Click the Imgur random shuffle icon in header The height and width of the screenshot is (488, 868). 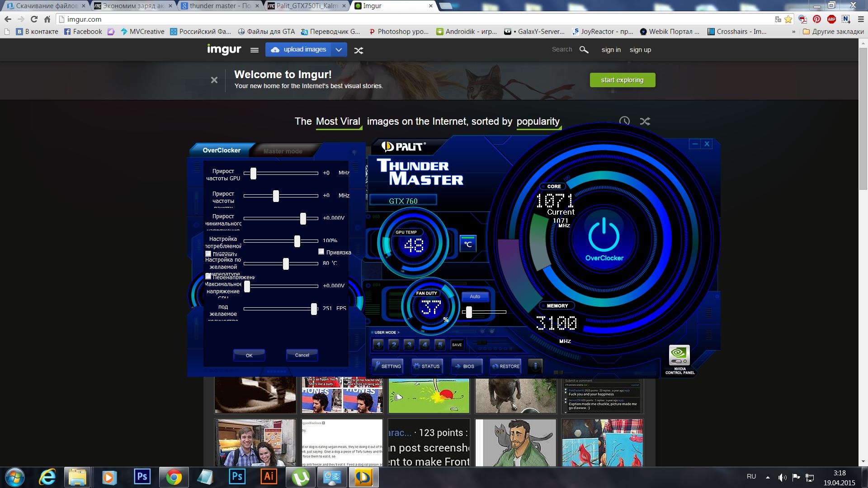tap(359, 50)
